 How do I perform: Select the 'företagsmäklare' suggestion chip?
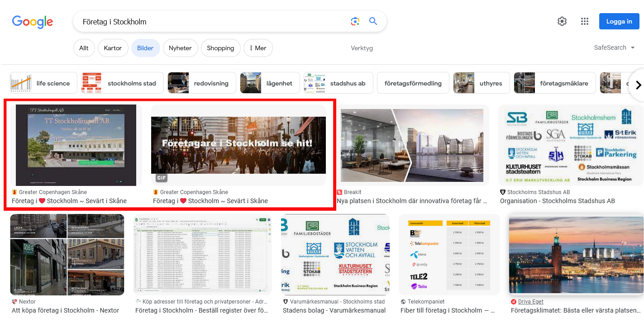click(555, 83)
